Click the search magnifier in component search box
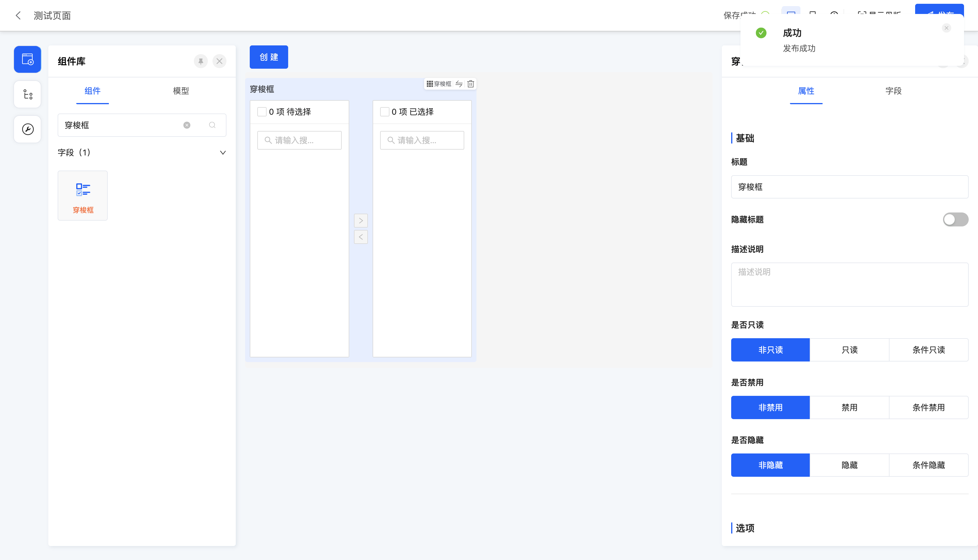The width and height of the screenshot is (978, 560). click(x=212, y=125)
